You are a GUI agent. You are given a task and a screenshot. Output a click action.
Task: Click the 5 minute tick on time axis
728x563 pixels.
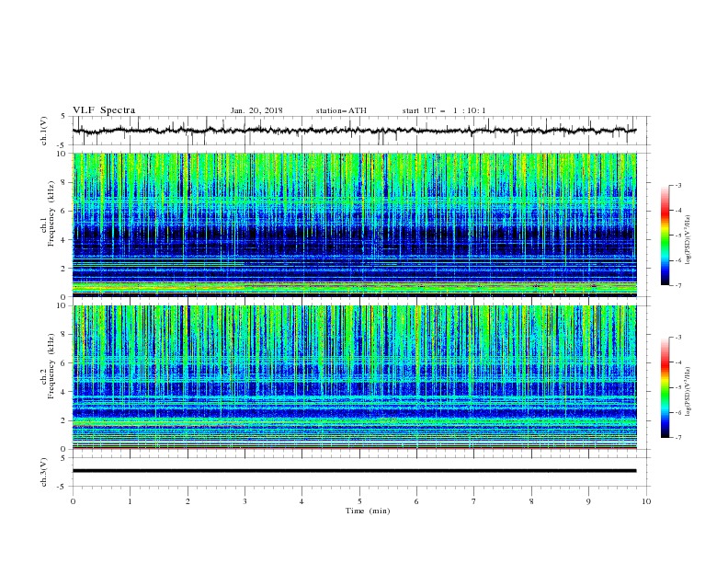click(359, 501)
